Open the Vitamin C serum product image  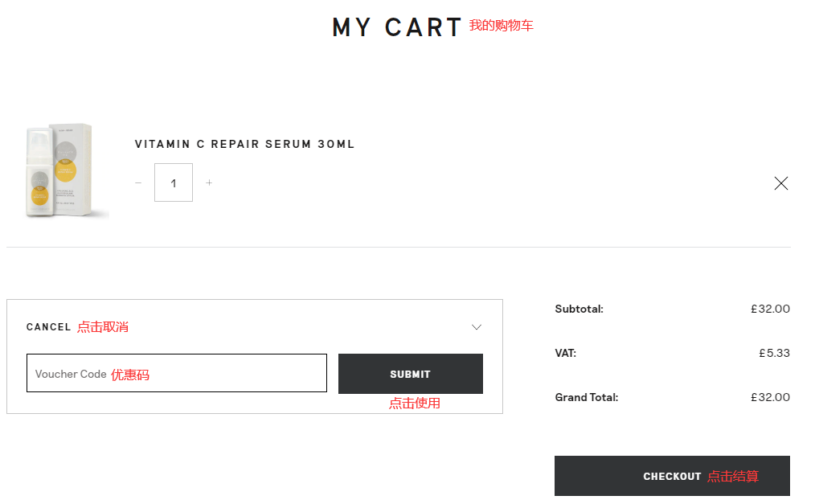point(63,170)
